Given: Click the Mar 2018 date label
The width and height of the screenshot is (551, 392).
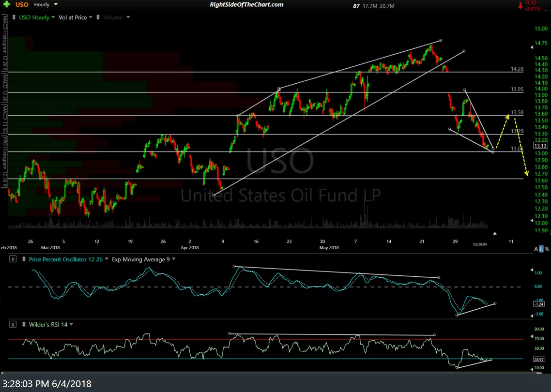Looking at the screenshot, I should (50, 247).
